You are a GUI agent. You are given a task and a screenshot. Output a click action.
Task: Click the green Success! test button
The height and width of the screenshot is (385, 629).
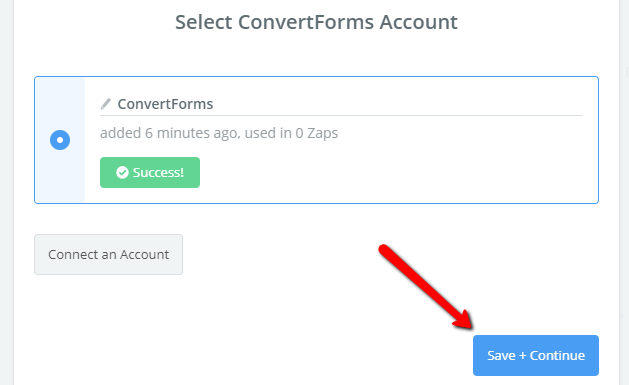[x=150, y=172]
